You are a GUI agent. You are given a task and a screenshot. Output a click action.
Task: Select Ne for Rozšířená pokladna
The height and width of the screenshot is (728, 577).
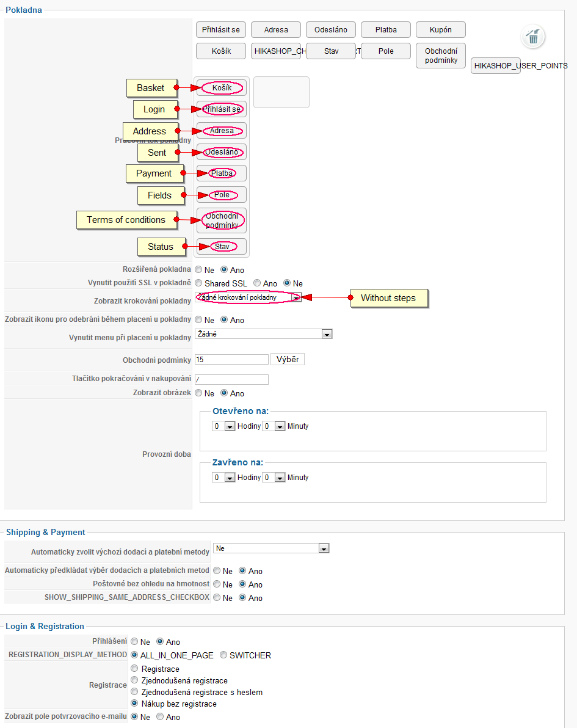(x=200, y=269)
